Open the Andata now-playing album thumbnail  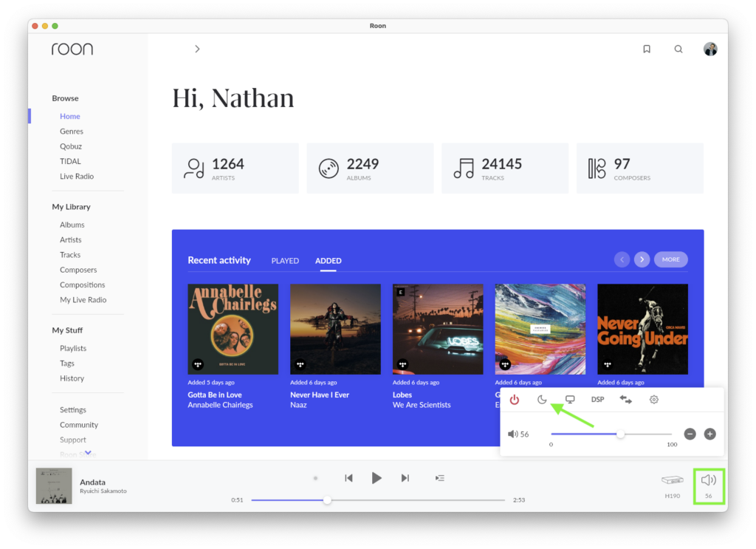click(x=54, y=485)
